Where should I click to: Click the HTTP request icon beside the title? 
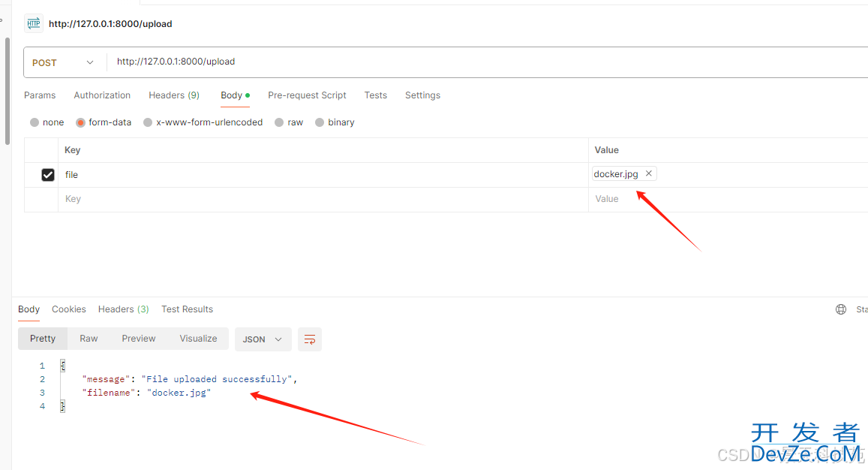pos(34,23)
